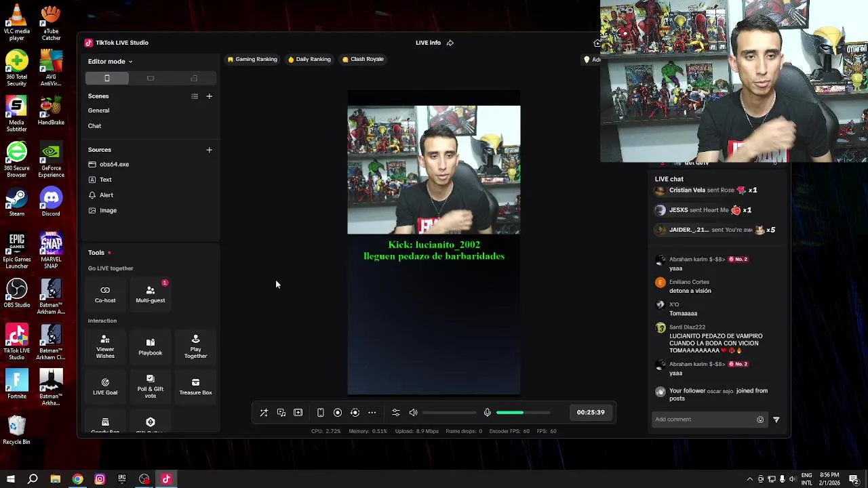Click Chrome icon in taskbar
Screen dimensions: 868x488
click(77, 479)
